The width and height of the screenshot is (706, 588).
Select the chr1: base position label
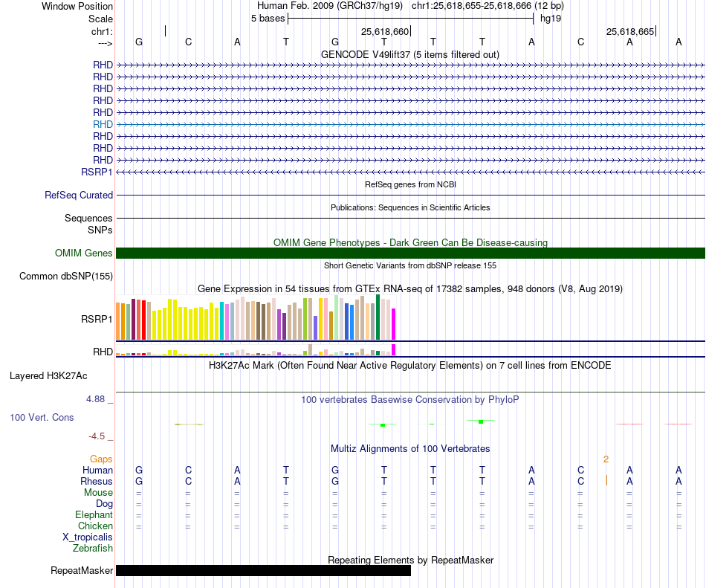102,31
